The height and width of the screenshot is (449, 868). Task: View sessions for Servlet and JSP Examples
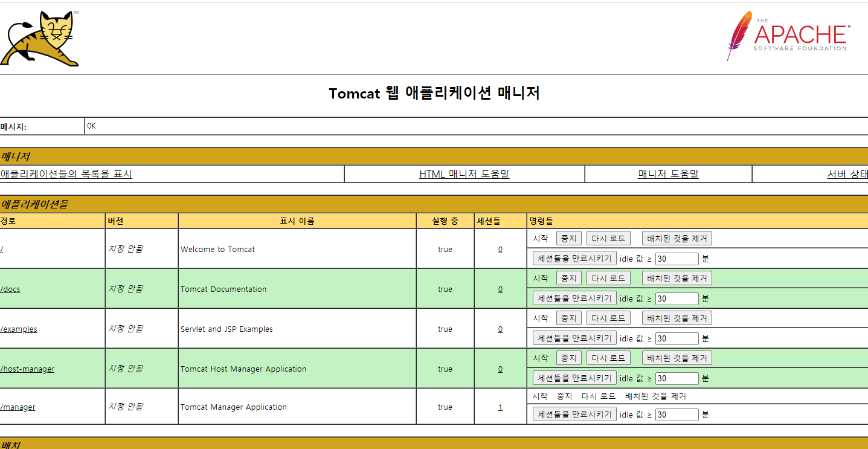click(x=500, y=329)
